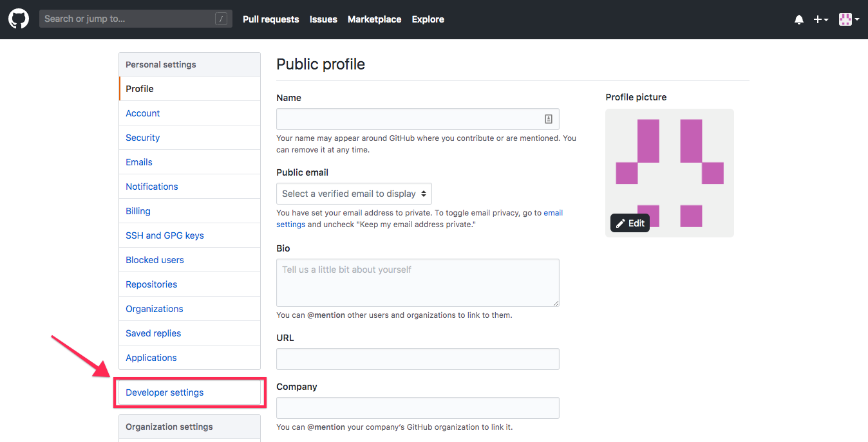Open the create new dropdown plus icon

pyautogui.click(x=817, y=19)
